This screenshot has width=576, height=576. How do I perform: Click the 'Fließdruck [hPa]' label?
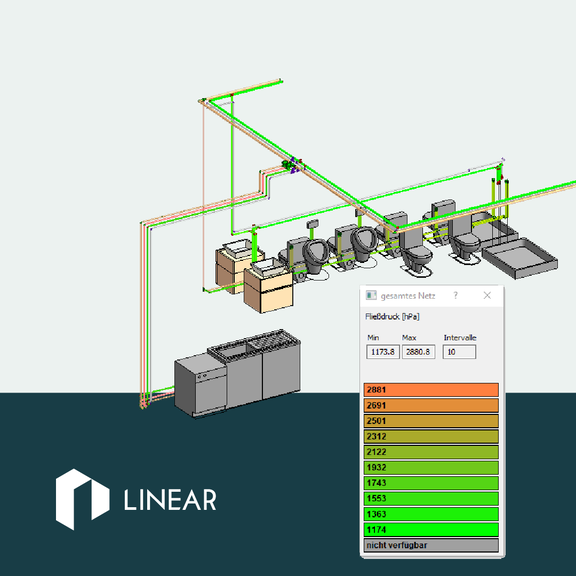tap(392, 317)
